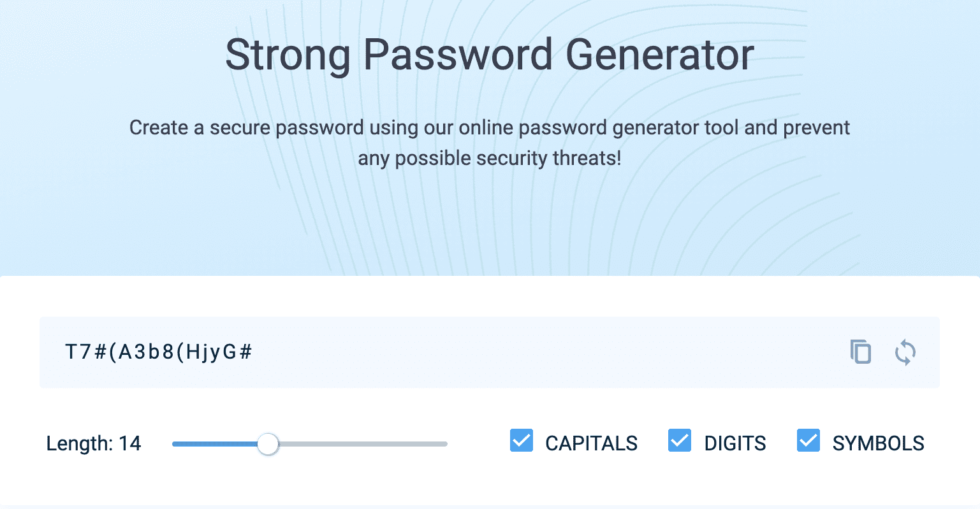Viewport: 980px width, 509px height.
Task: Click the DIGITS label text
Action: pos(735,443)
